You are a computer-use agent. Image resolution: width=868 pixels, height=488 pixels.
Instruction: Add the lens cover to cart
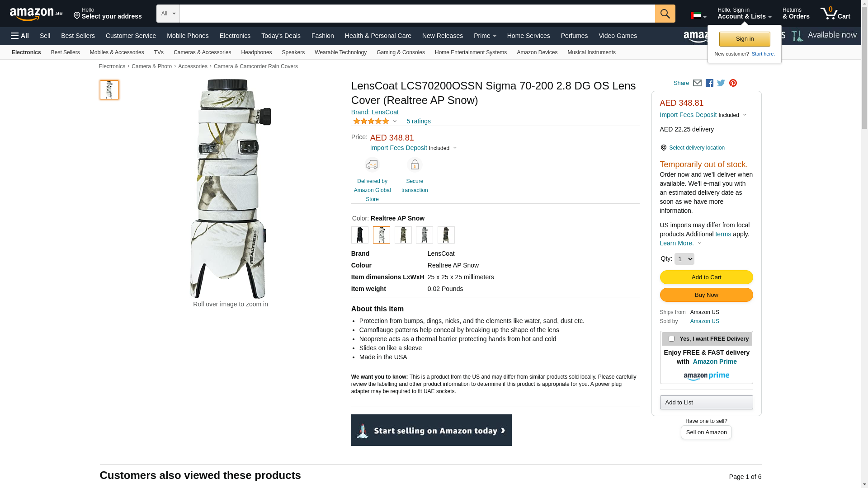(x=706, y=277)
